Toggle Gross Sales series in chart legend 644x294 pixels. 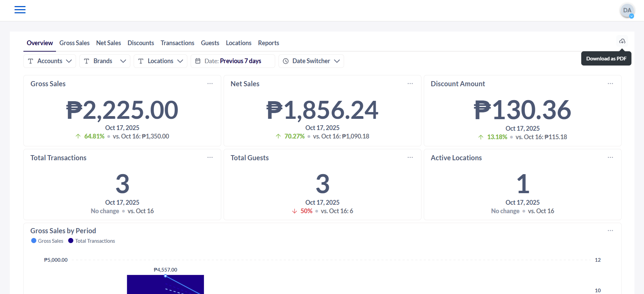pos(47,241)
